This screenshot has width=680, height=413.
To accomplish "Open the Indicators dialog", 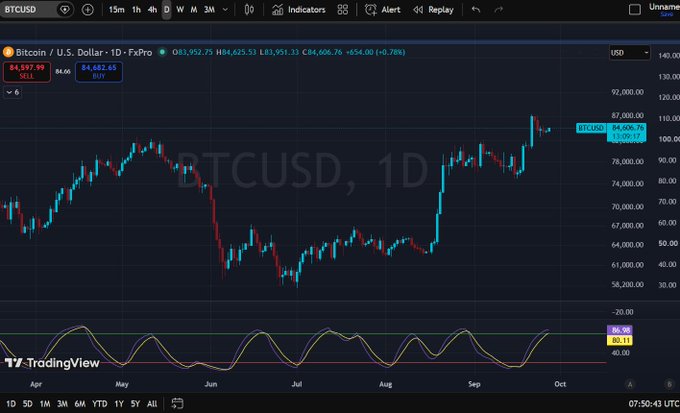I will tap(298, 10).
